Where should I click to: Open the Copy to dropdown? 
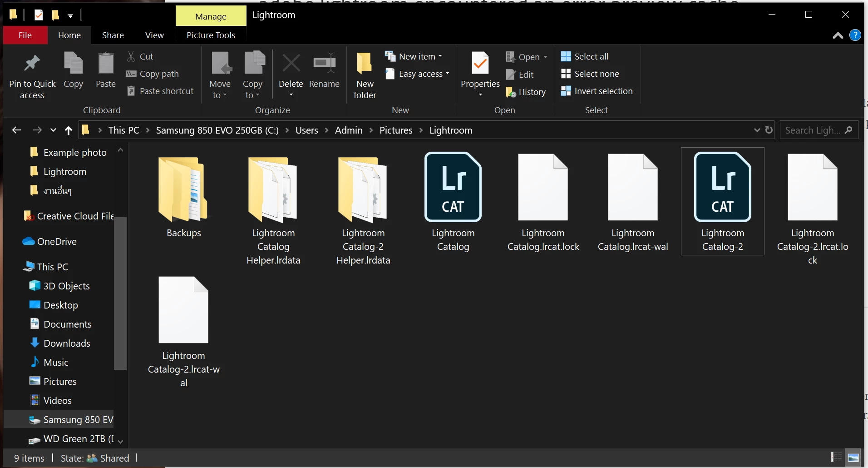(x=252, y=75)
